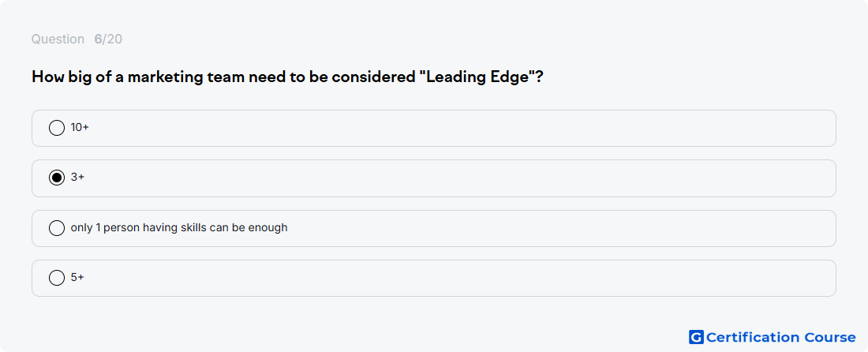Image resolution: width=868 pixels, height=352 pixels.
Task: Click the blue G logo icon
Action: (x=696, y=337)
